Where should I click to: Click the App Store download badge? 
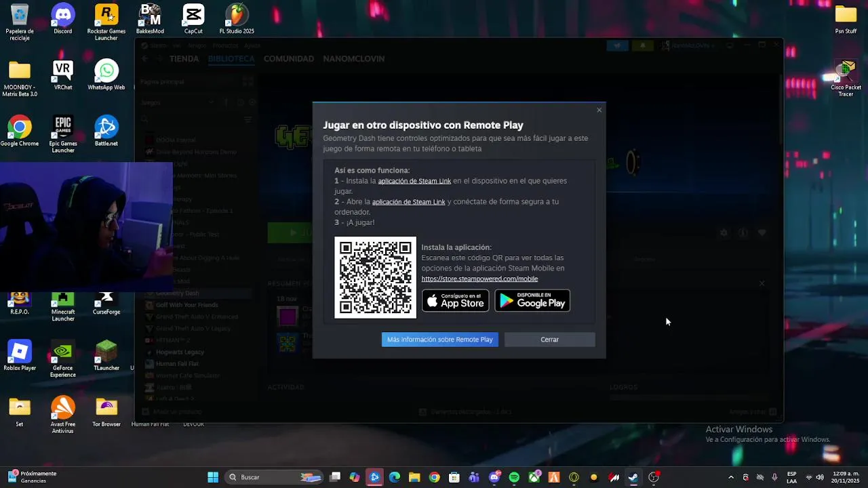tap(456, 301)
